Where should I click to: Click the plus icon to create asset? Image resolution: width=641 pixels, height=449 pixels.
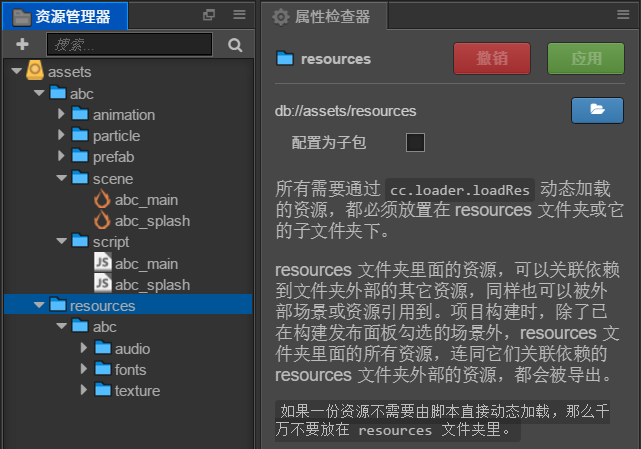[x=22, y=45]
